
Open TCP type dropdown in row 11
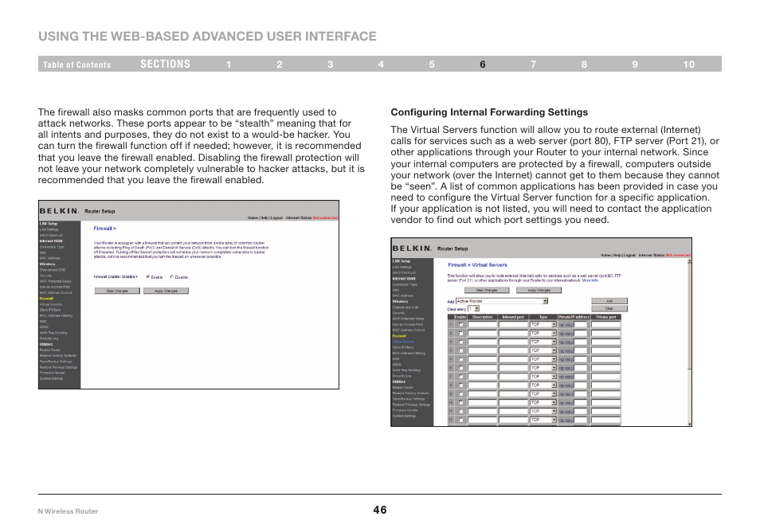coord(543,411)
